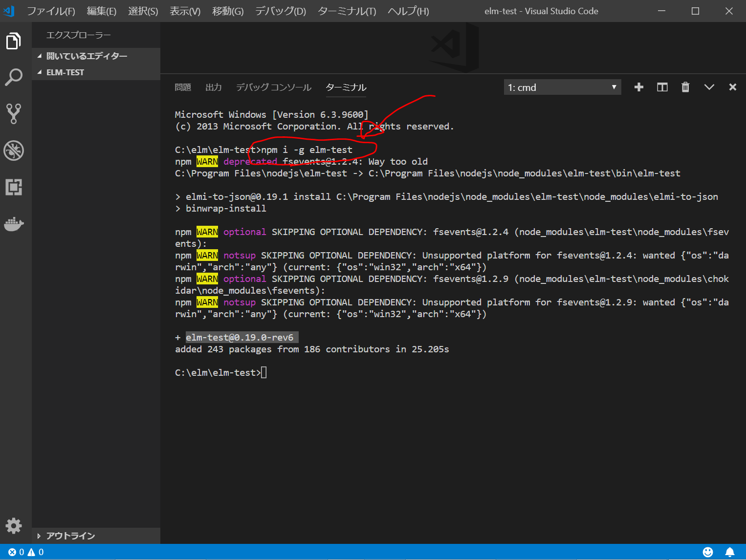Click the warnings count in status bar
The width and height of the screenshot is (746, 560).
(x=36, y=552)
